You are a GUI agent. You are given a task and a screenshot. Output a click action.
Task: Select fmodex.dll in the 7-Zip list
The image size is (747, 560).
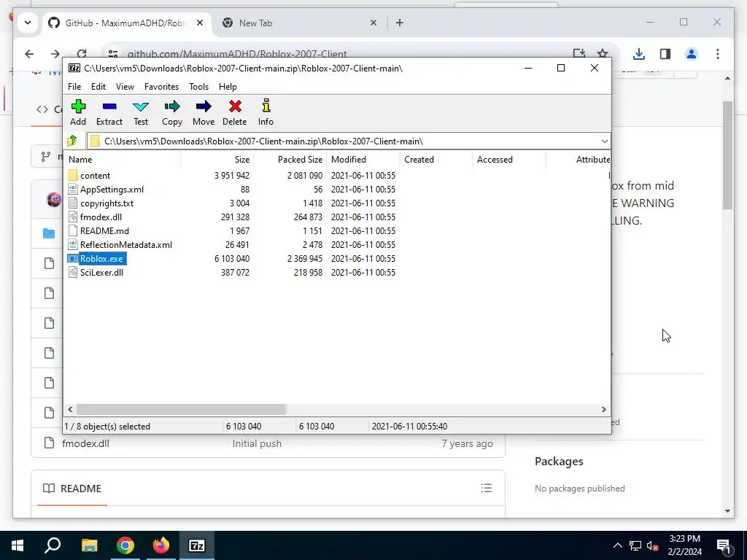pos(101,217)
